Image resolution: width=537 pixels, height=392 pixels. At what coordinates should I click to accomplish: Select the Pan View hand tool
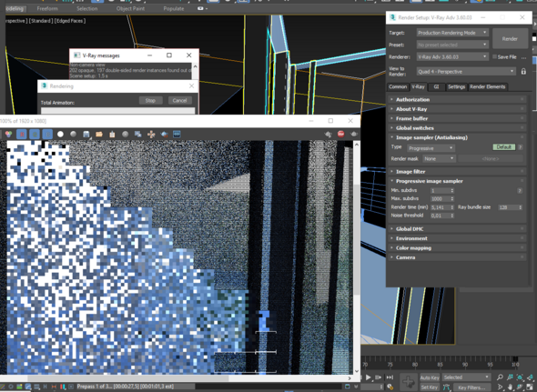click(x=510, y=387)
